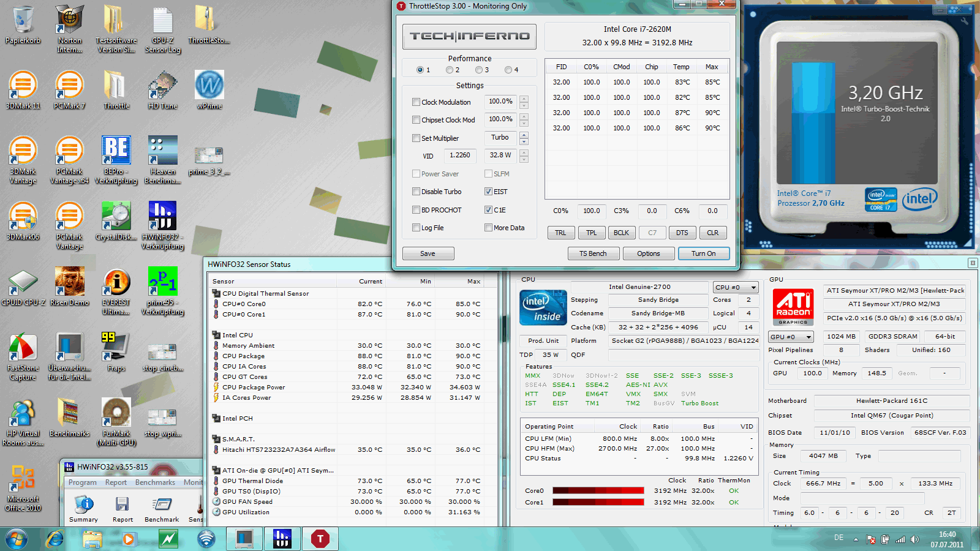
Task: Open the wPrime desktop icon
Action: coord(209,90)
